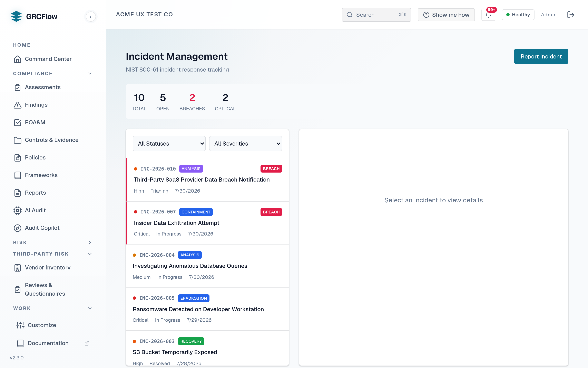Screen dimensions: 588x368
Task: Click the v2.3.0 version label
Action: click(x=17, y=358)
